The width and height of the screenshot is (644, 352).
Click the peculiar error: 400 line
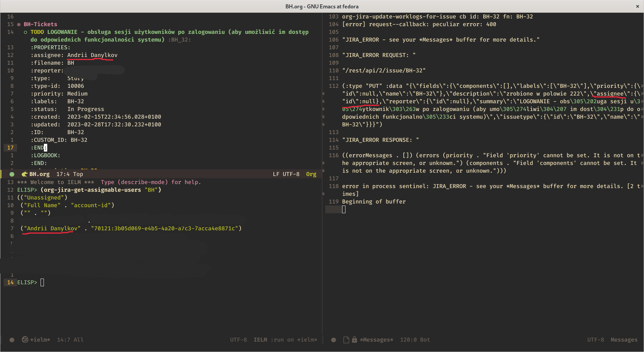(x=419, y=24)
